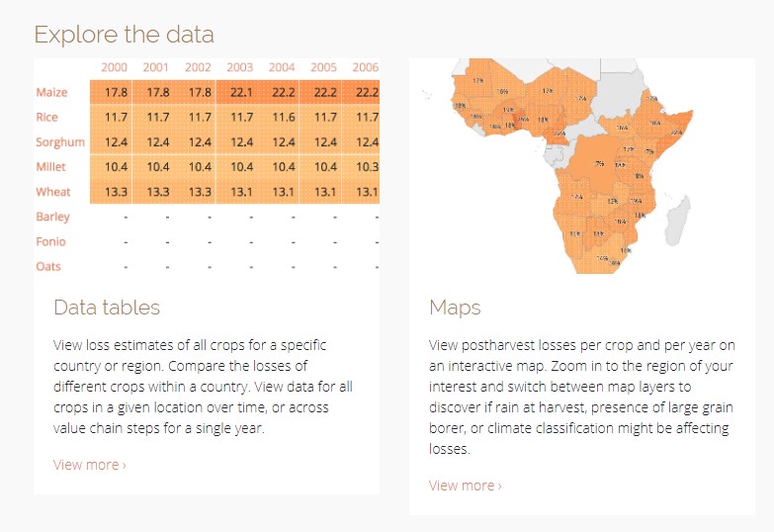Click the Maps heading
The width and height of the screenshot is (774, 532).
(x=455, y=308)
